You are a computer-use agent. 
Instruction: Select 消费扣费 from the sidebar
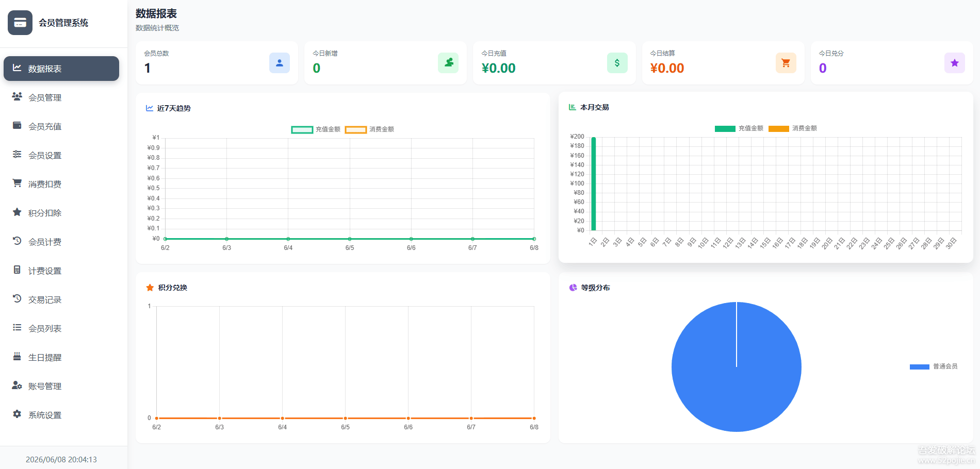pos(61,184)
